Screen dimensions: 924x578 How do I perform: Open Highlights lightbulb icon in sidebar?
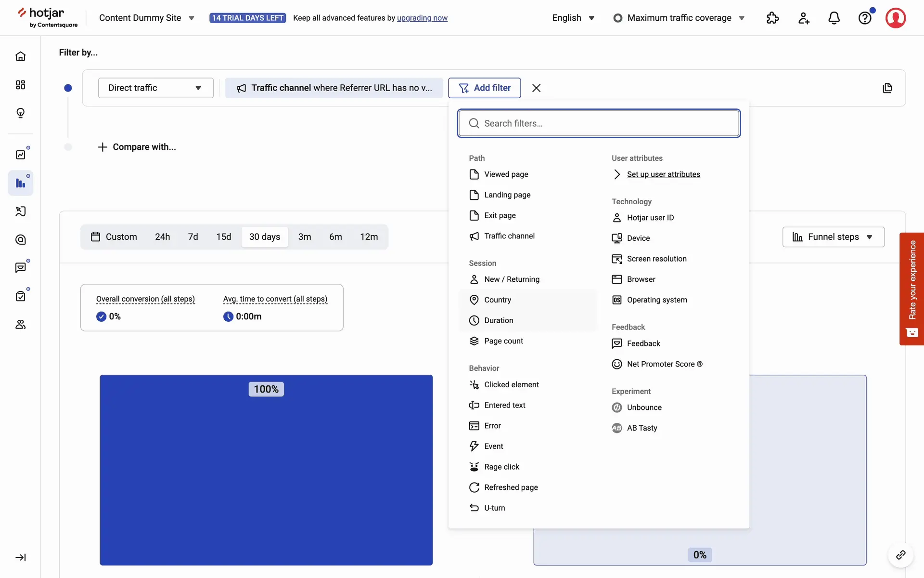tap(20, 113)
